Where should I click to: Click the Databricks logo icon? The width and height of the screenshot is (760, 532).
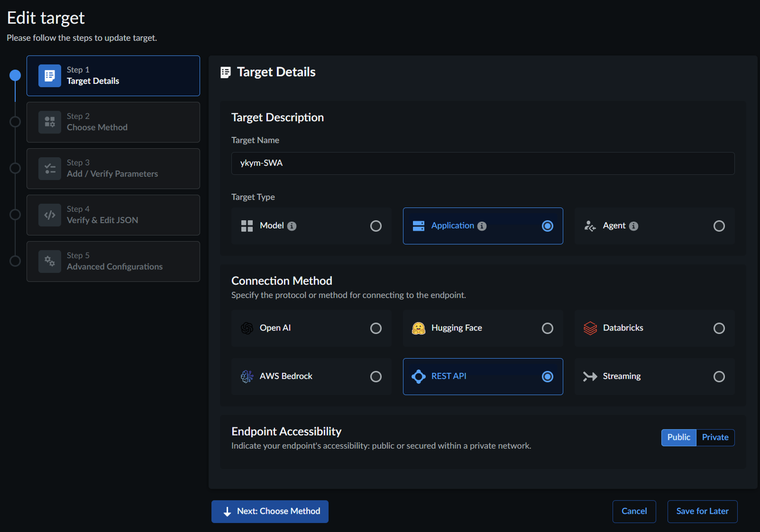590,328
